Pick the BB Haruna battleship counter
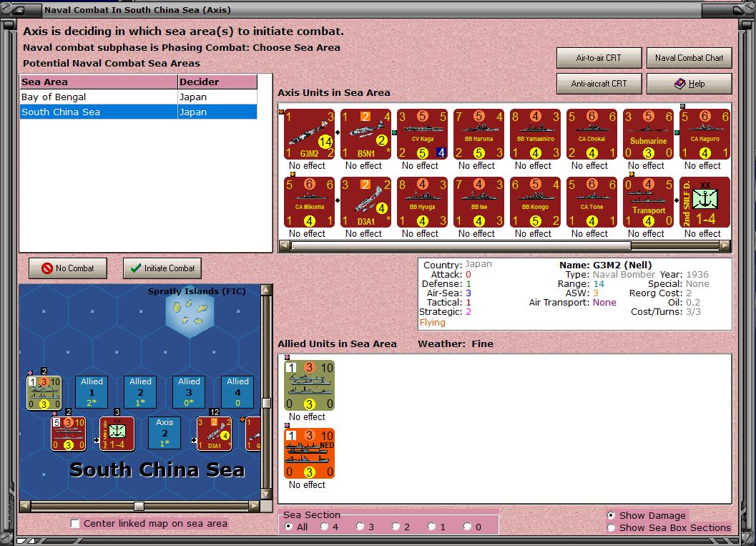This screenshot has height=546, width=756. point(478,134)
